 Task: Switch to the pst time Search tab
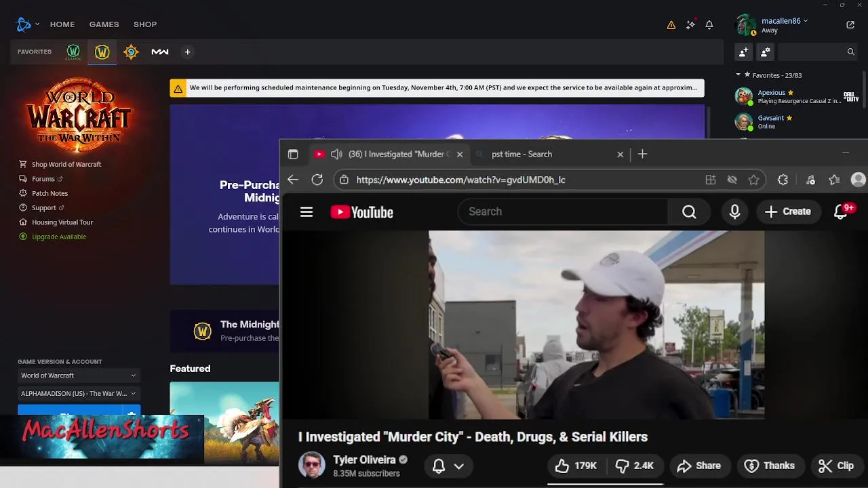click(549, 154)
